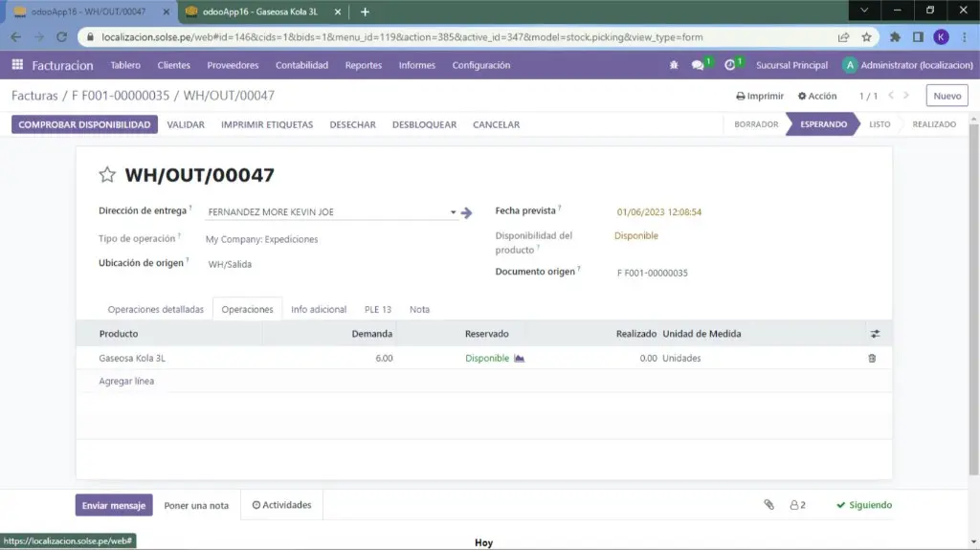Image resolution: width=980 pixels, height=550 pixels.
Task: Open the Acción dropdown menu
Action: (816, 96)
